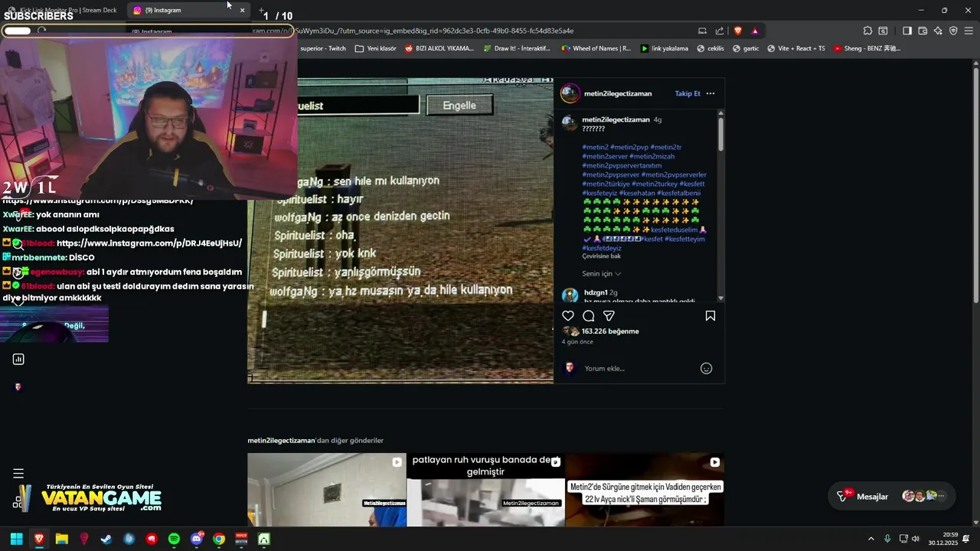This screenshot has width=980, height=551.
Task: Open hdzgn1 commenter avatar
Action: pyautogui.click(x=570, y=296)
